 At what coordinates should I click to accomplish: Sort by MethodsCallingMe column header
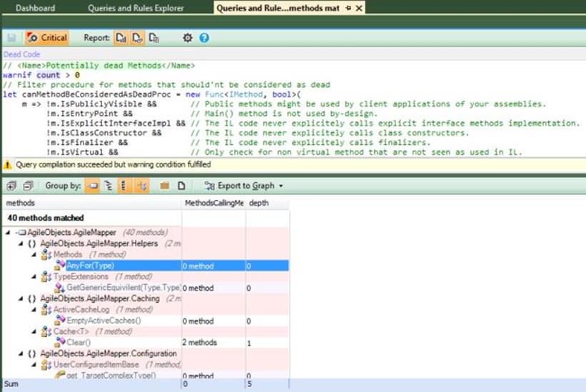[x=213, y=203]
